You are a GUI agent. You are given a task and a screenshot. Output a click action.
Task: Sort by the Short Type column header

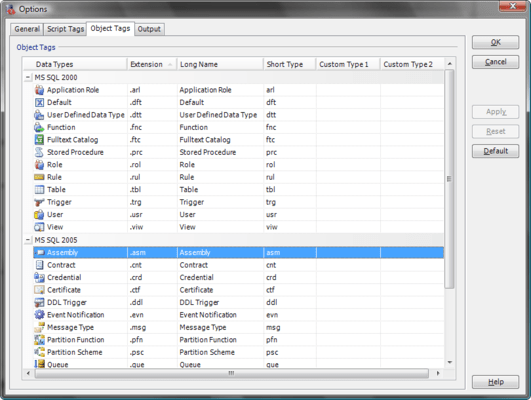pos(290,64)
